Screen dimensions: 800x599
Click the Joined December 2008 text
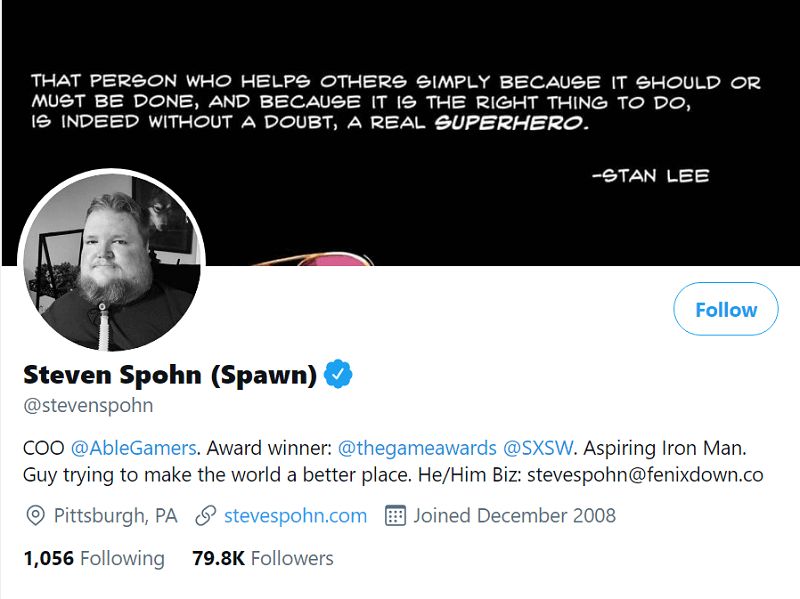click(x=515, y=516)
